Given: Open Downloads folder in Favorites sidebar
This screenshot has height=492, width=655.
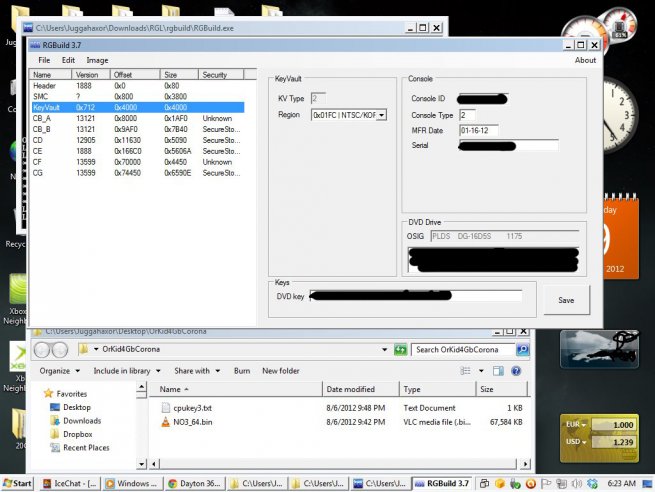Looking at the screenshot, I should [81, 420].
